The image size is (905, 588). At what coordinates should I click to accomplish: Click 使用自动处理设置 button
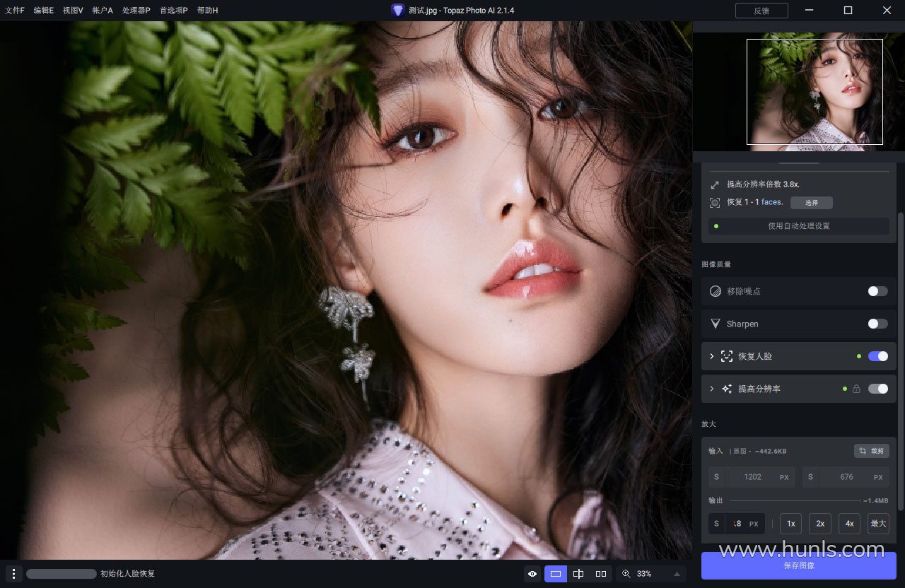[x=799, y=226]
